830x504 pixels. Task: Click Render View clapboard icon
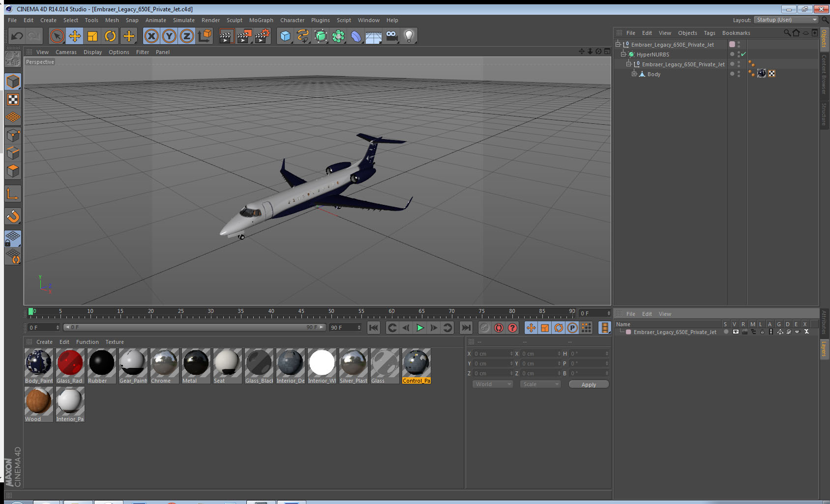(226, 36)
